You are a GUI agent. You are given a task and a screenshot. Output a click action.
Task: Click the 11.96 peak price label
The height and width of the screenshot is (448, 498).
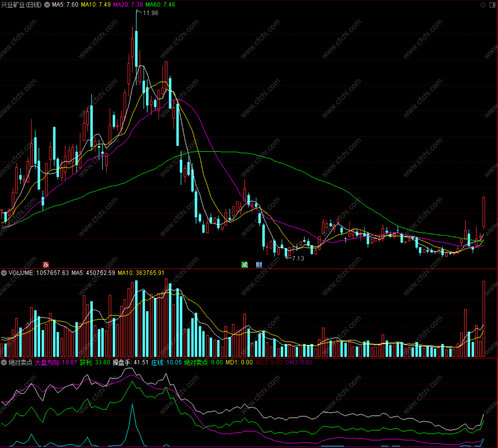tap(150, 13)
